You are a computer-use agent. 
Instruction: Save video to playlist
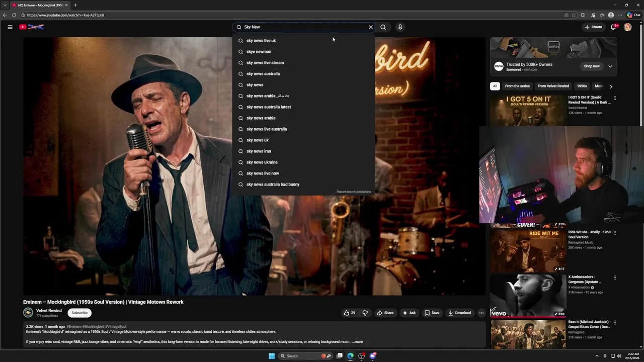pyautogui.click(x=432, y=313)
